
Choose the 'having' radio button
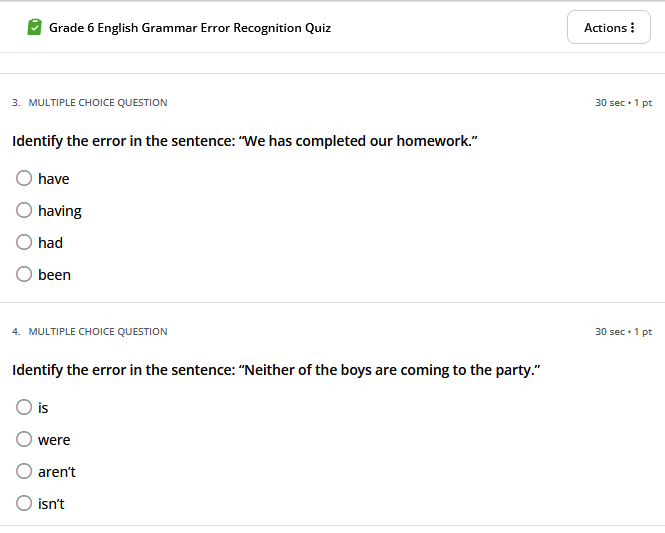point(25,211)
